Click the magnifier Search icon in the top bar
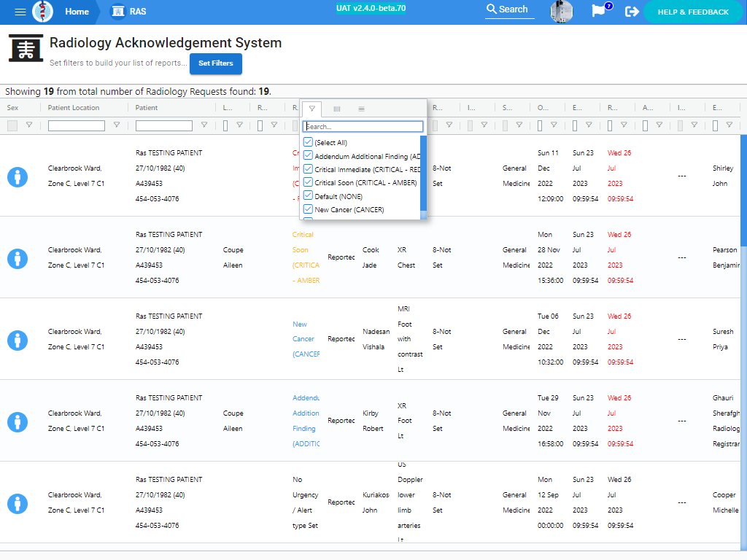Image resolution: width=747 pixels, height=560 pixels. pos(491,9)
